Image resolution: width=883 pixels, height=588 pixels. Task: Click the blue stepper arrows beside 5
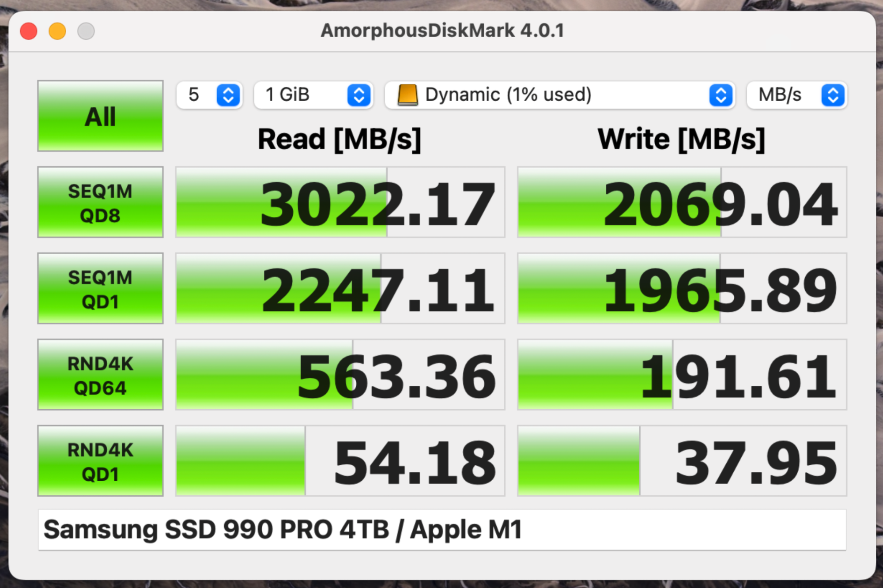click(x=228, y=95)
